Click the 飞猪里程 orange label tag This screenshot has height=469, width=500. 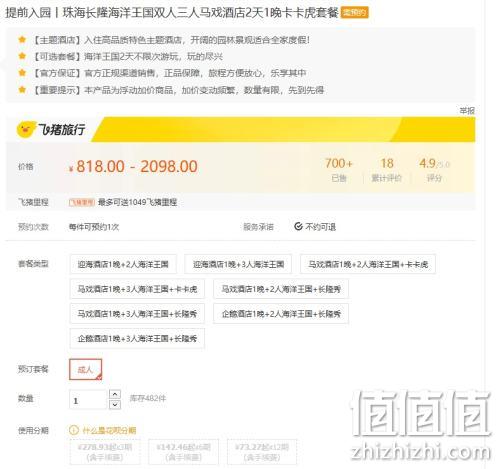pos(82,202)
